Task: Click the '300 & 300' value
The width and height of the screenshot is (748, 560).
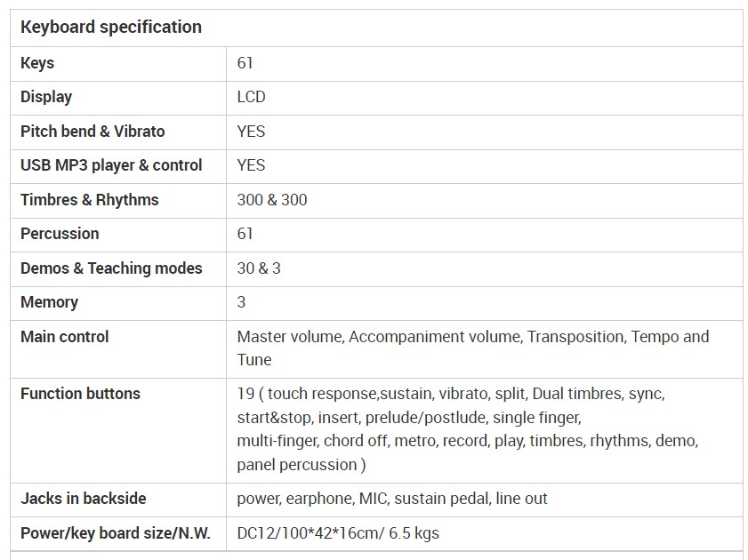Action: click(272, 200)
